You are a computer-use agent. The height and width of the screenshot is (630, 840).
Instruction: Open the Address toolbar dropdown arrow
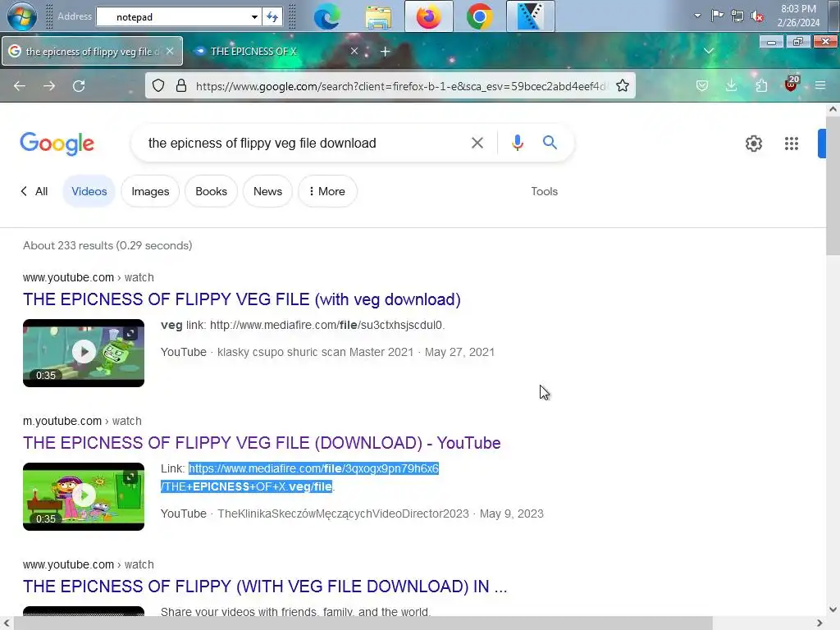[x=254, y=16]
